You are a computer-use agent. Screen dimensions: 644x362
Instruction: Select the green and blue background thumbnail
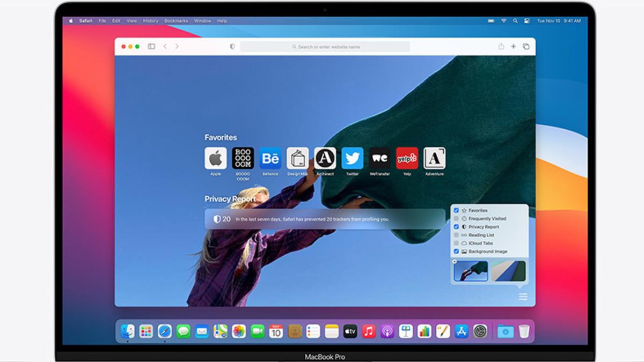pos(508,271)
